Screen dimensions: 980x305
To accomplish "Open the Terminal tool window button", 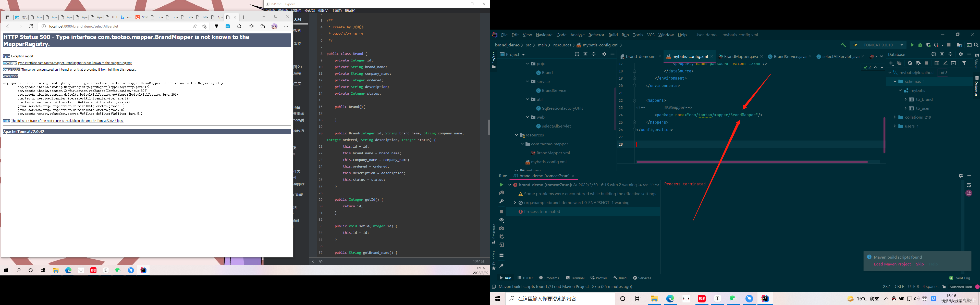I will coord(575,278).
